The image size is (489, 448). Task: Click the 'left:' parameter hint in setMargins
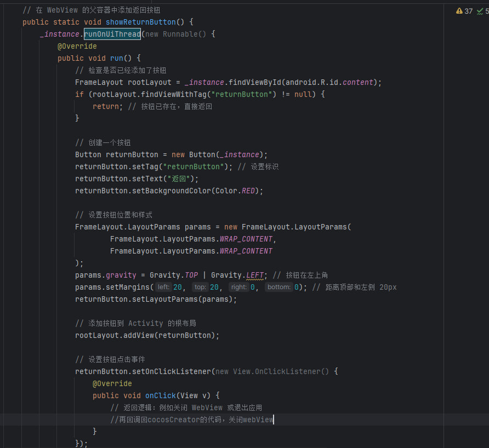(x=163, y=287)
